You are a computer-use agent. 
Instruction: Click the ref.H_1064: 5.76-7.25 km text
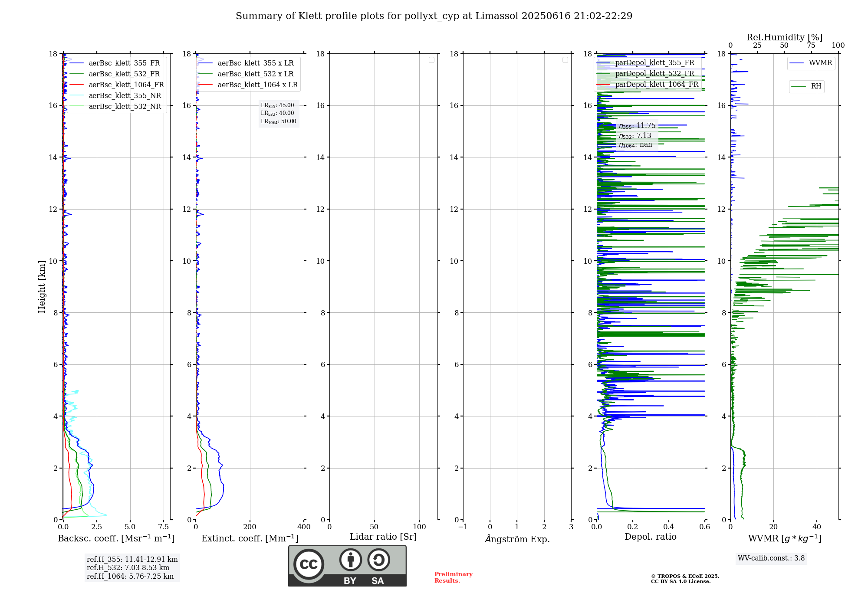(x=130, y=577)
